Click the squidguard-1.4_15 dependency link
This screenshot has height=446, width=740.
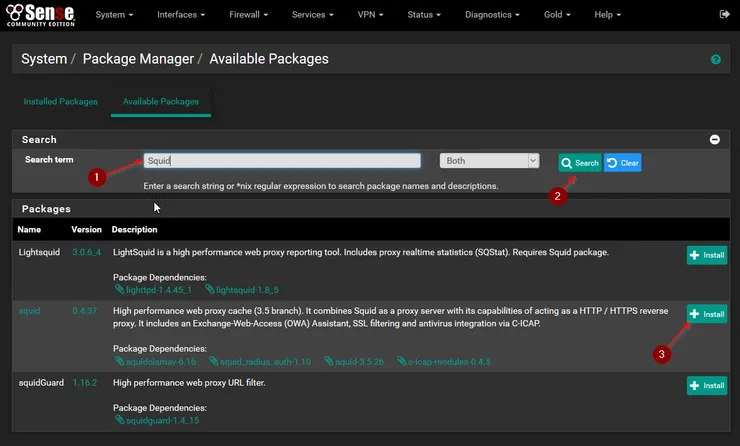pos(159,420)
